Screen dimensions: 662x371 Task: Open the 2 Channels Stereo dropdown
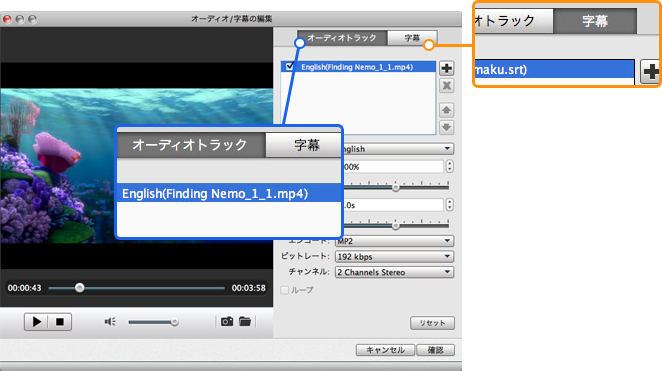coord(394,272)
